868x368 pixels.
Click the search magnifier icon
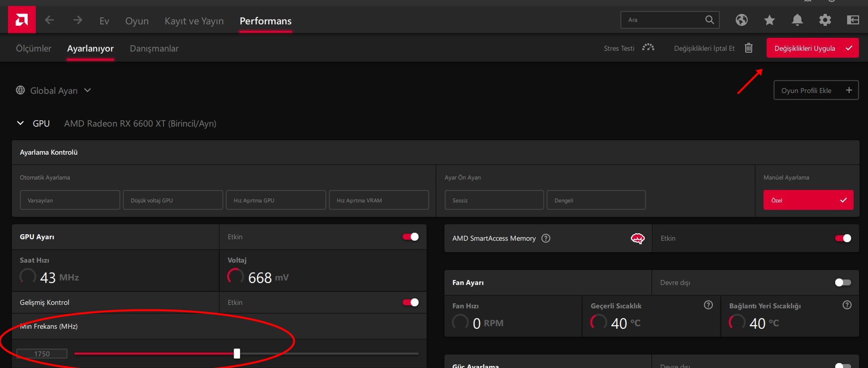point(709,20)
